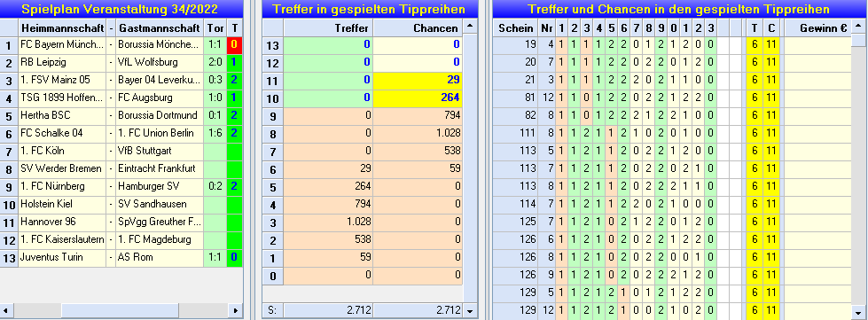Click scroll down arrow in Treffer panel
Viewport: 868px width, 320px height.
(469, 310)
